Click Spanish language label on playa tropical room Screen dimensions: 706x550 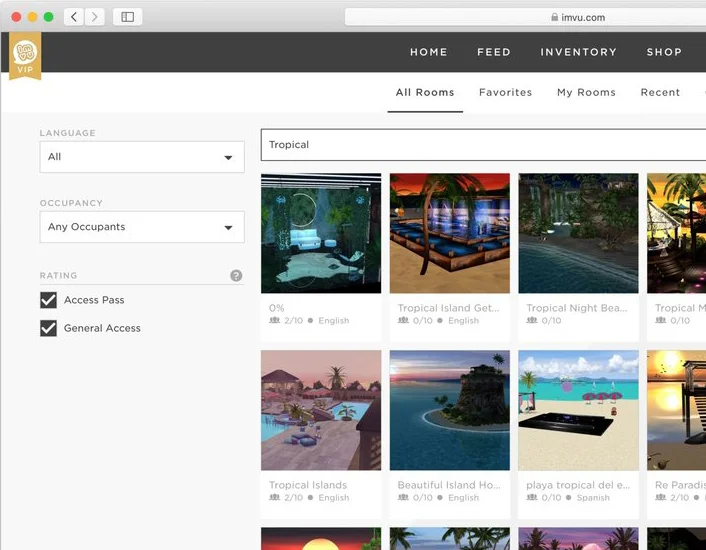[x=593, y=497]
